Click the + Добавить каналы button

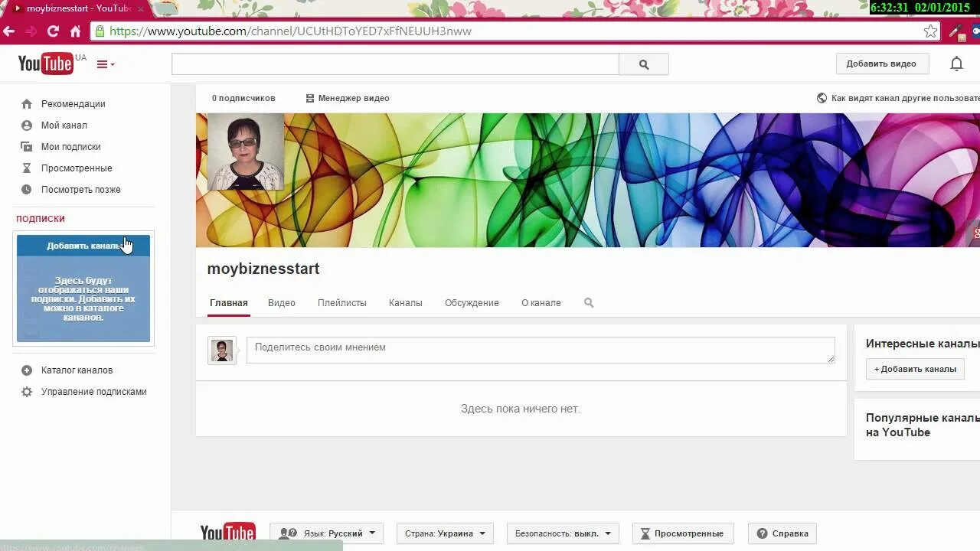(915, 369)
